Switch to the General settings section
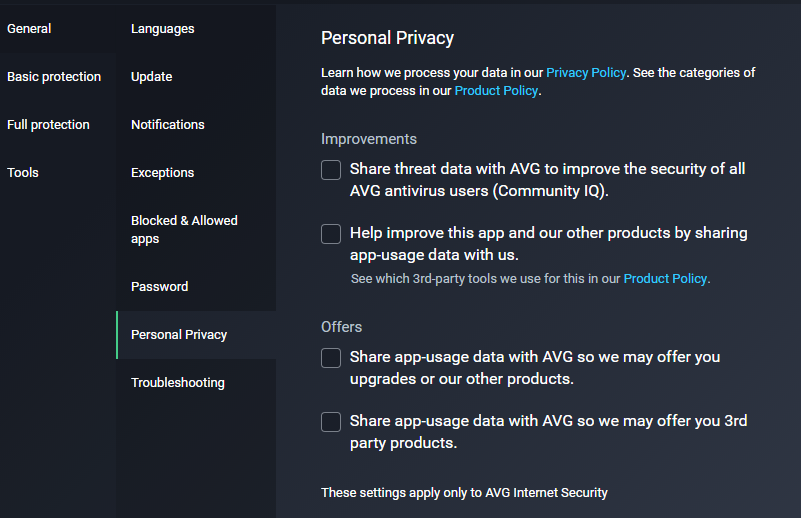 tap(29, 29)
